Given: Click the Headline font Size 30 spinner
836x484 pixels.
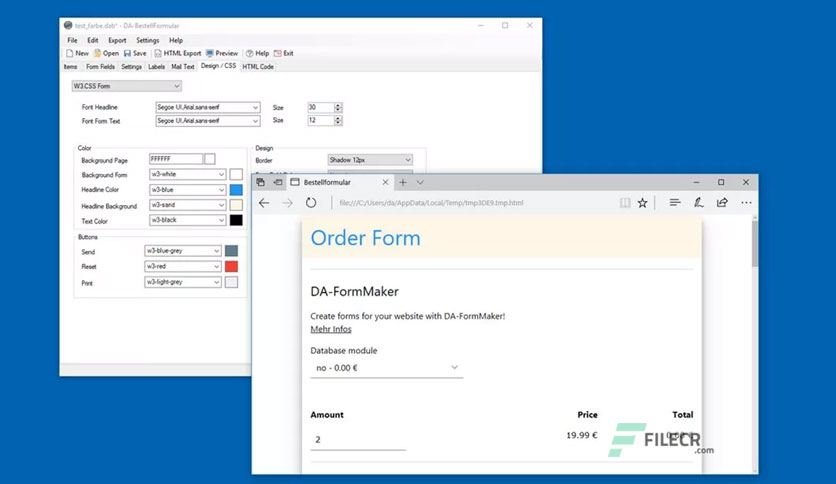Looking at the screenshot, I should 338,107.
